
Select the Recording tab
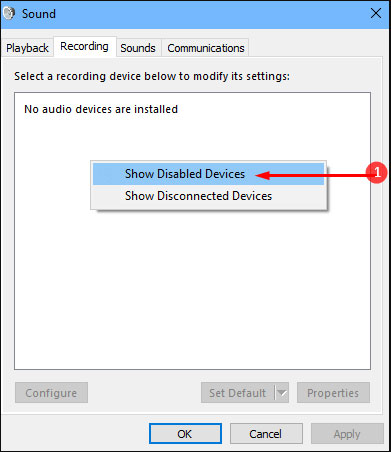84,46
